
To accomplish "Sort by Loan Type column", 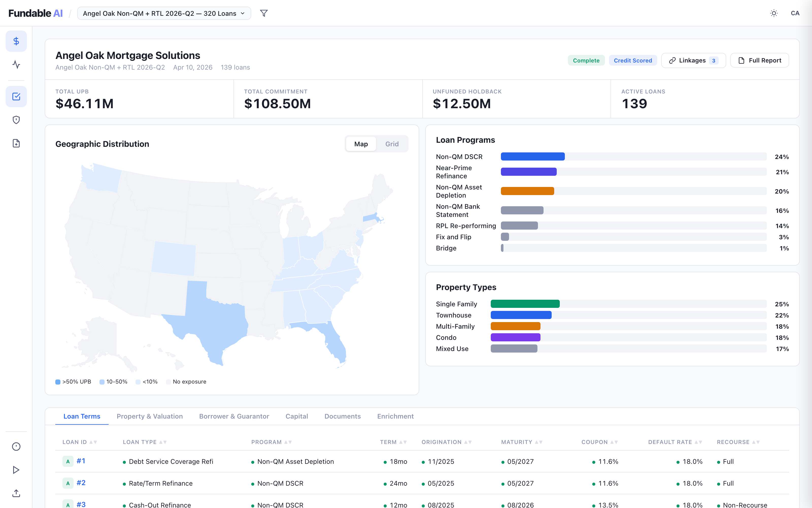I will click(x=145, y=442).
